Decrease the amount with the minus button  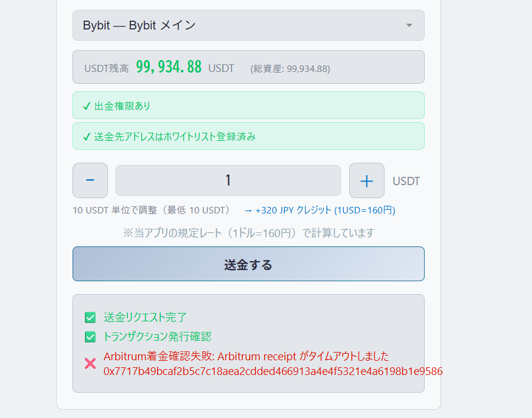pos(90,180)
